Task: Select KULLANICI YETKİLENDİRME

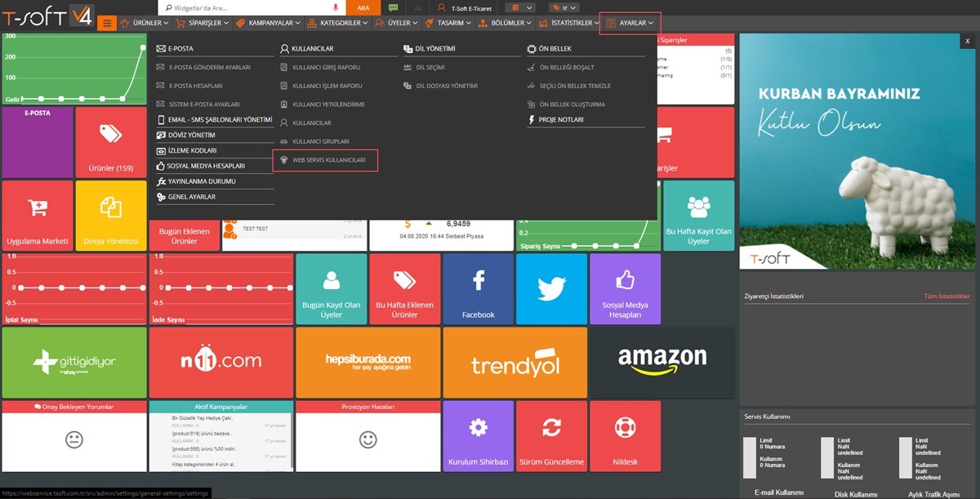Action: click(323, 105)
